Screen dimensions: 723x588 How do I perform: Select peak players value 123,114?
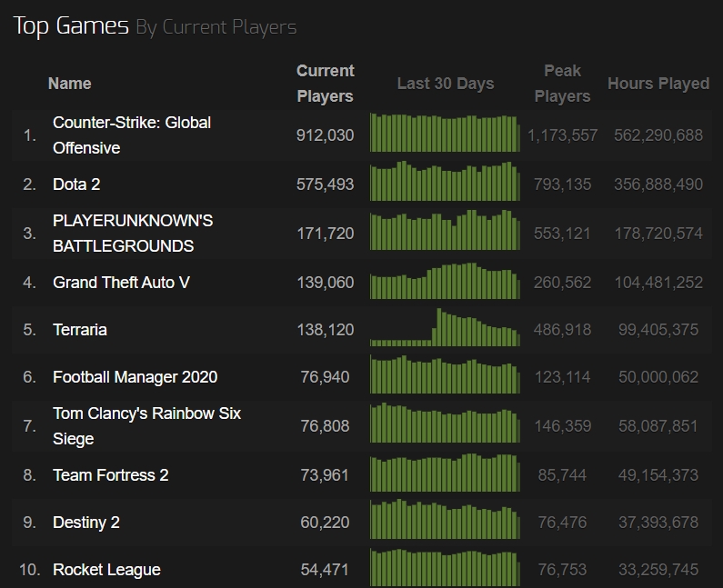[x=563, y=377]
